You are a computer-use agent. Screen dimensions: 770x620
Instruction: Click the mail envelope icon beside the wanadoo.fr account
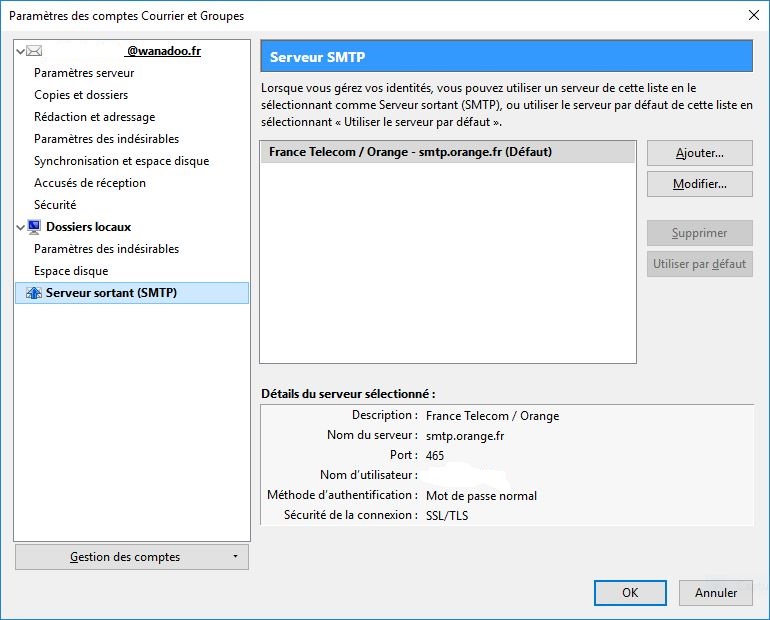(x=34, y=51)
